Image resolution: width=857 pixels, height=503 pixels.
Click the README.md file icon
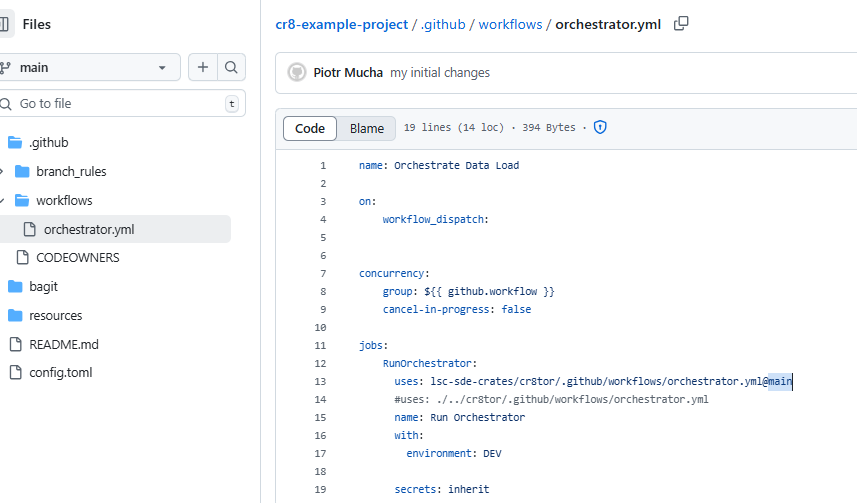[16, 344]
